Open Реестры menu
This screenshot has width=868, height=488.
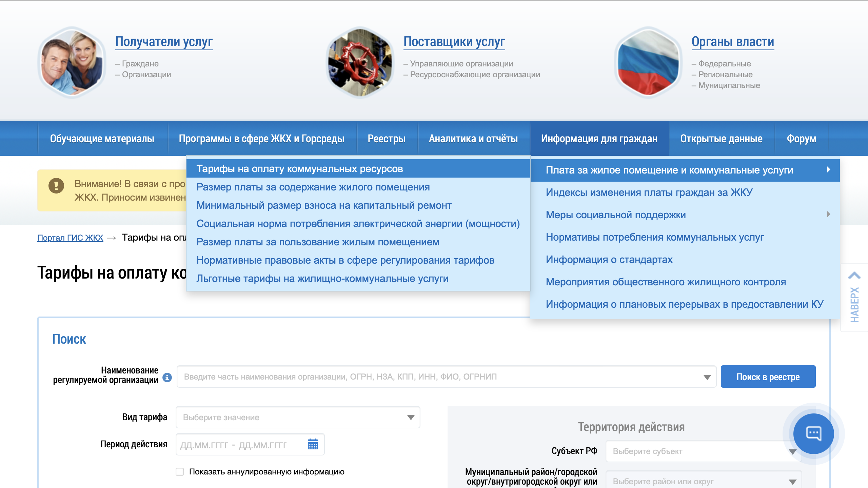pyautogui.click(x=387, y=139)
